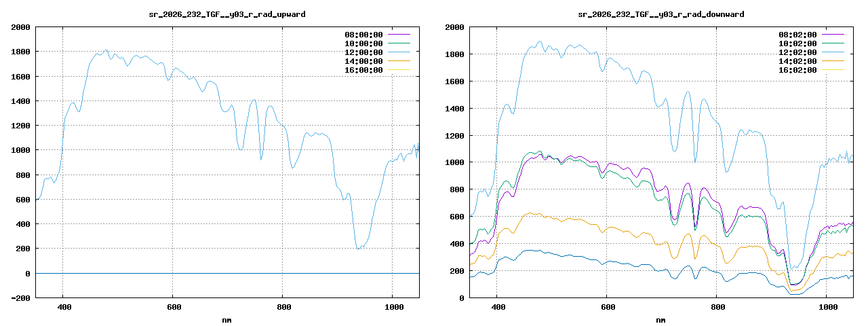
Task: Click the sr_2026_232_TGF__y03_r_rad_upward plot title
Action: pyautogui.click(x=226, y=14)
